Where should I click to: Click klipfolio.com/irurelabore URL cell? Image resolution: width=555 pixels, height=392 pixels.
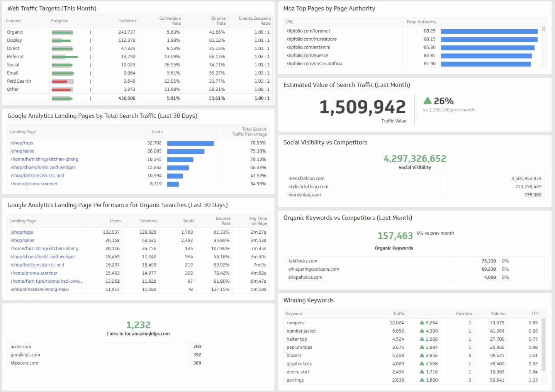point(312,39)
